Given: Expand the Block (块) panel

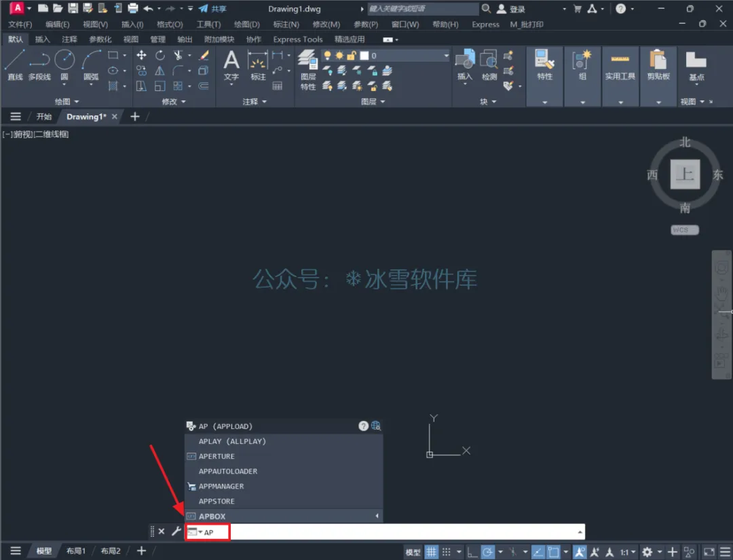Looking at the screenshot, I should pyautogui.click(x=488, y=101).
